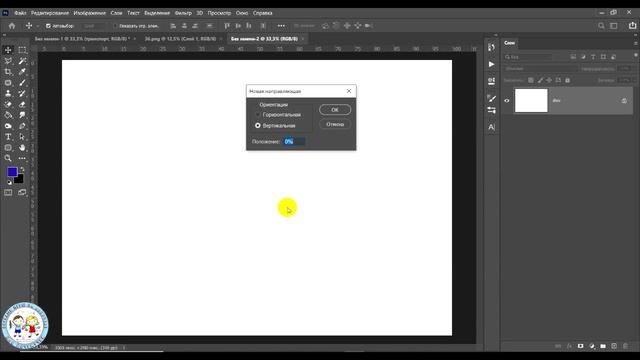Image resolution: width=640 pixels, height=360 pixels.
Task: Toggle the Автовыбор checkbox
Action: click(48, 26)
